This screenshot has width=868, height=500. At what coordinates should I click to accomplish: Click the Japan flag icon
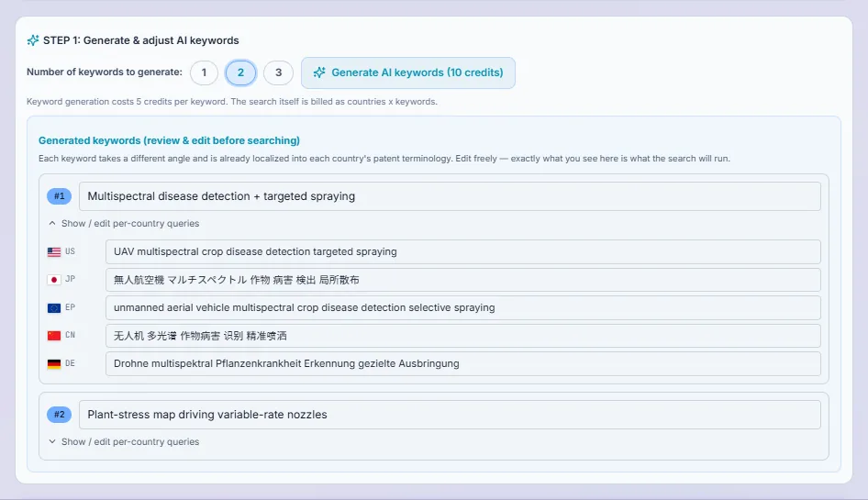pyautogui.click(x=54, y=280)
